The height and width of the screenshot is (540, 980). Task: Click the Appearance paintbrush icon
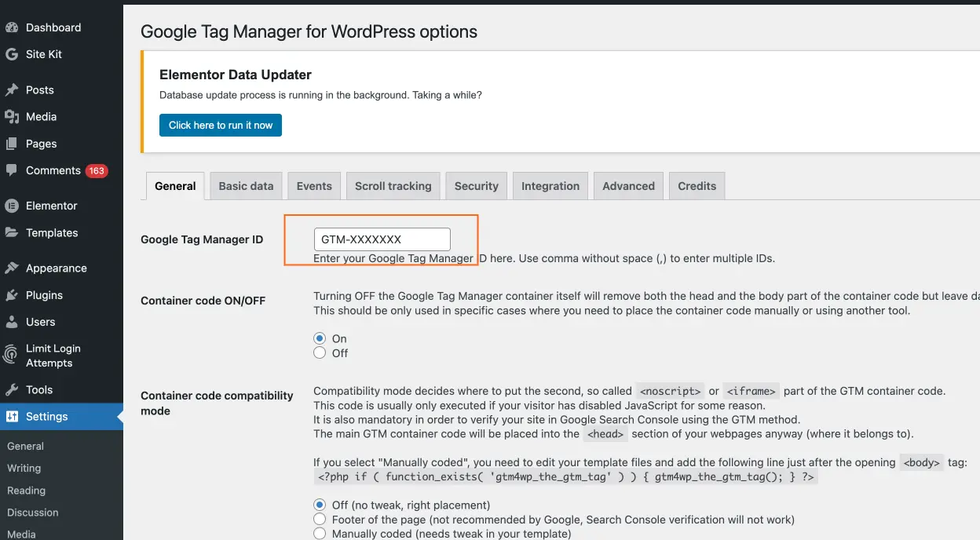click(x=12, y=268)
